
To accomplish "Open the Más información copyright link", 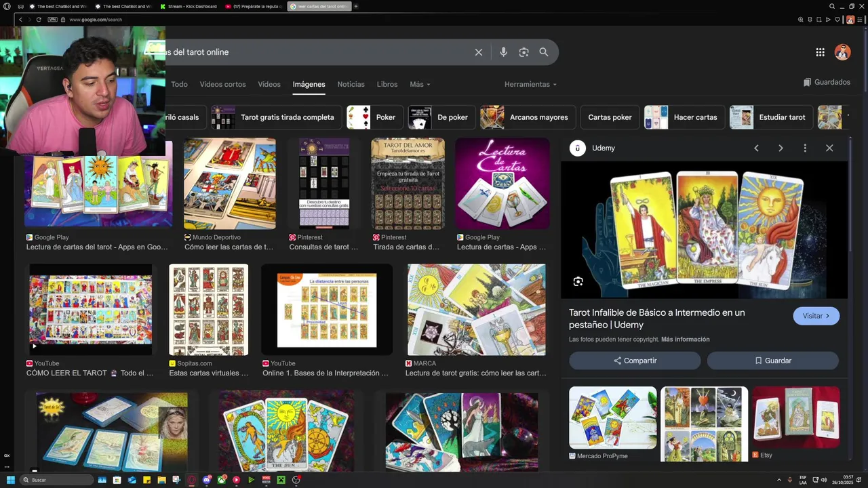I will (x=685, y=339).
